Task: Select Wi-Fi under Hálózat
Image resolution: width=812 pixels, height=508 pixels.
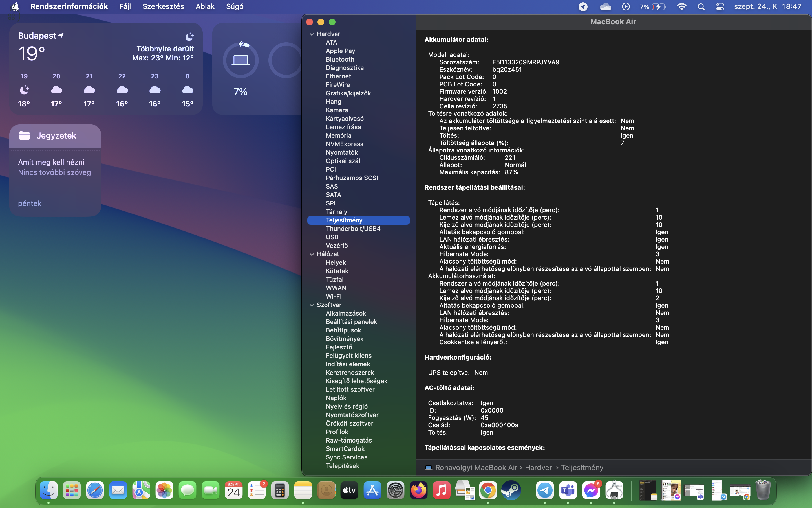Action: click(x=358, y=296)
